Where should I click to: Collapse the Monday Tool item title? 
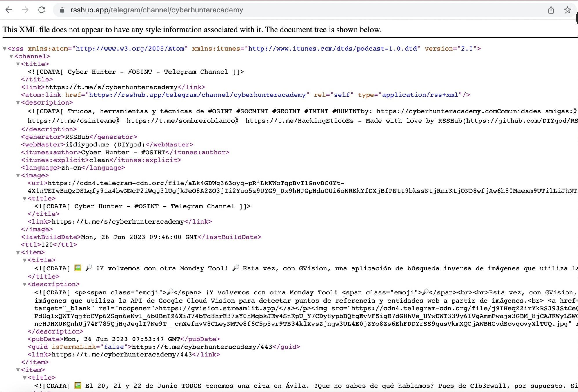25,260
